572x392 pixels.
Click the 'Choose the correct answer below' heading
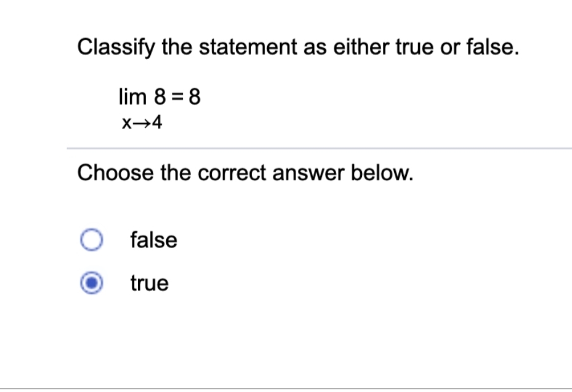[246, 173]
